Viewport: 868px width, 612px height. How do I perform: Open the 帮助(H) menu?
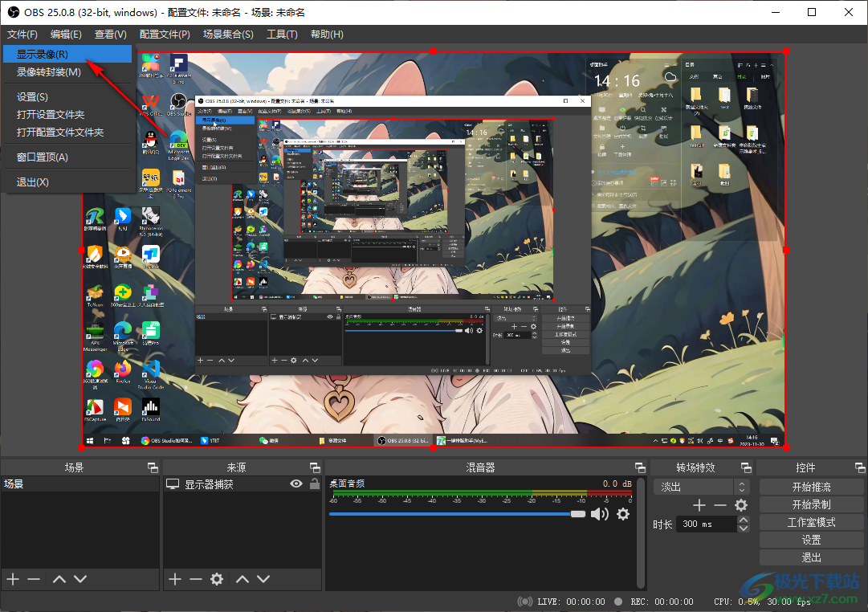[x=327, y=35]
